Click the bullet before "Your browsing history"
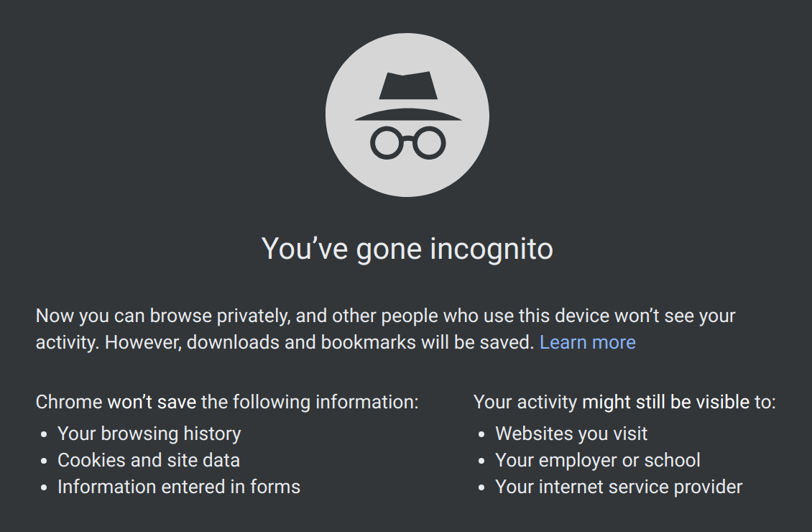The height and width of the screenshot is (532, 812). pyautogui.click(x=44, y=435)
